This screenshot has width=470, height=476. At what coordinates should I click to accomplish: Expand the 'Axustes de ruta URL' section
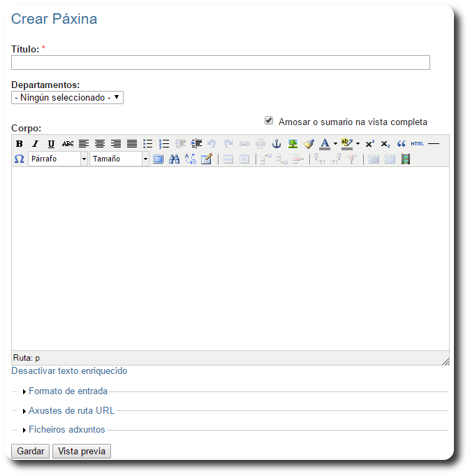click(71, 411)
